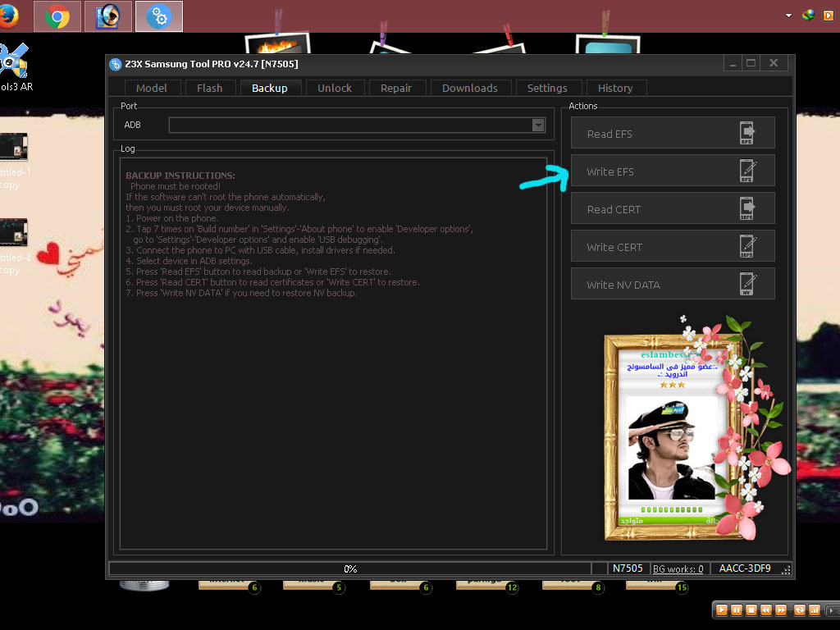Open the globe tray icon at top right

tap(808, 16)
